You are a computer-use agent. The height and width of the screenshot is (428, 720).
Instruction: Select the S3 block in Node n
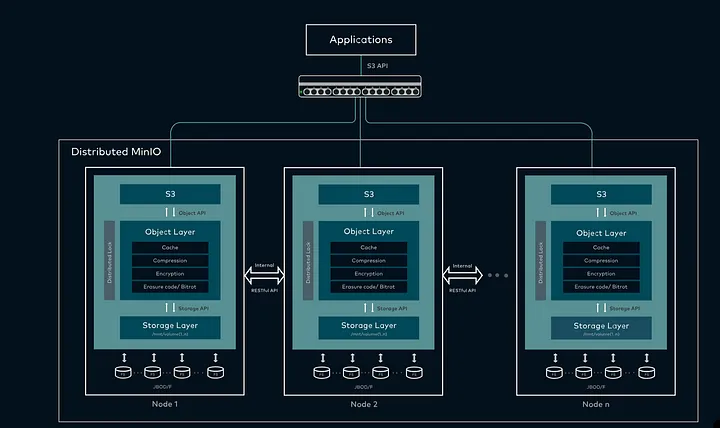coord(601,194)
